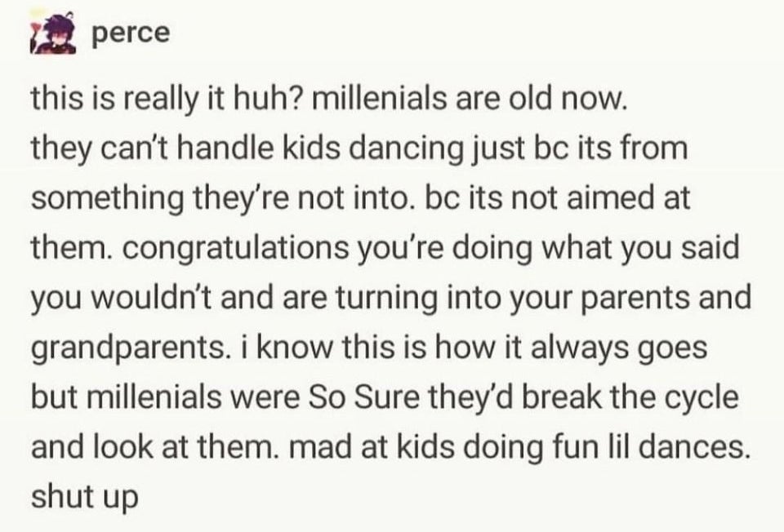Viewport: 784px width, 532px height.
Task: Select the phrase 'how it always goes'
Action: tap(571, 348)
